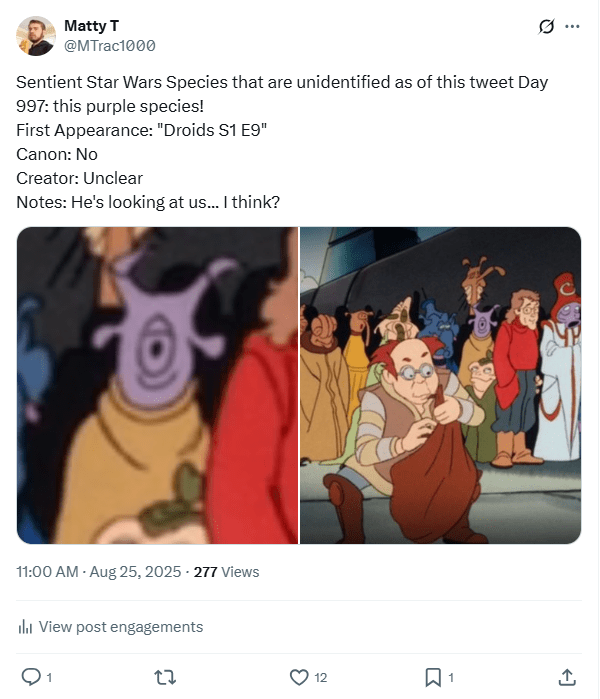Click the Grok explain-post icon

point(546,27)
